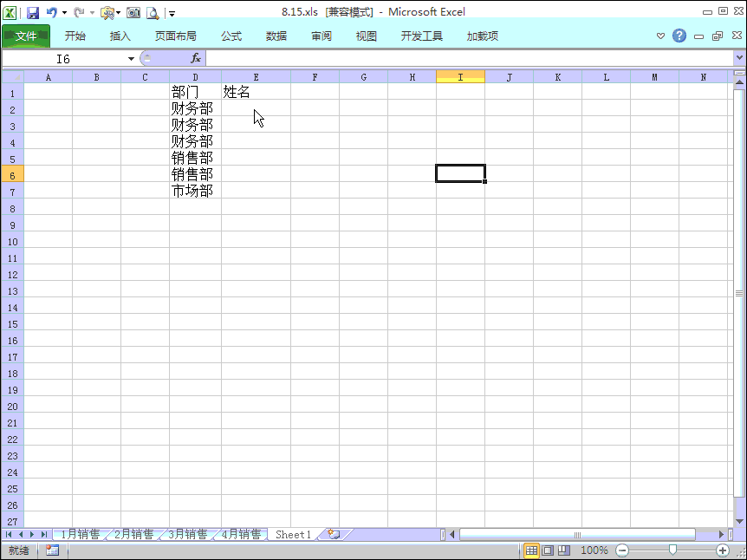Open print preview with the magnifier page icon

(x=153, y=13)
